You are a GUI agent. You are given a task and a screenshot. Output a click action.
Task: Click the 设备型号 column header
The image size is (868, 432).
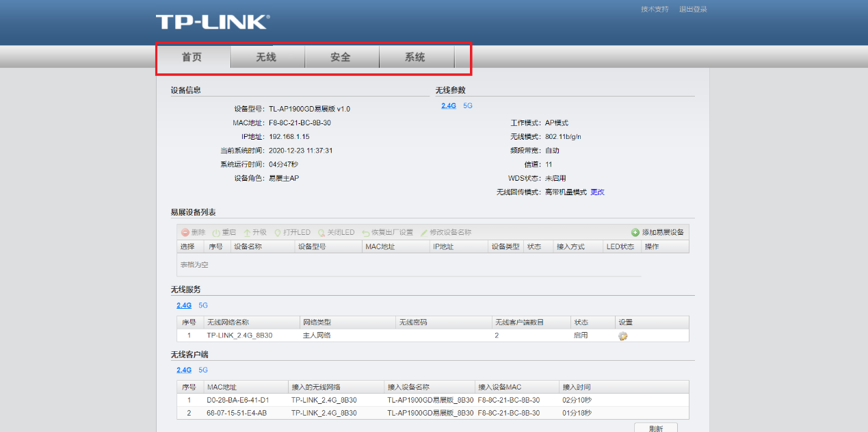[328, 246]
